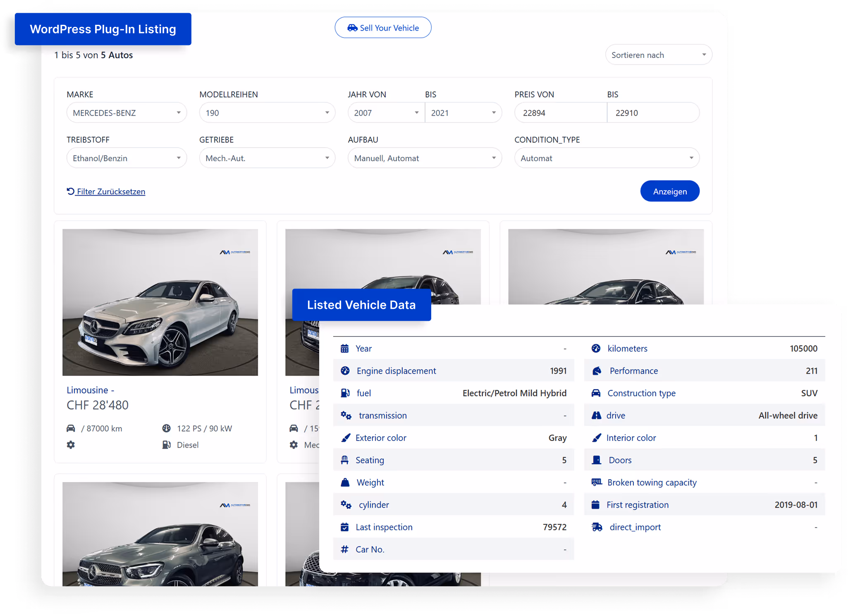
Task: Click the paintbrush icon beside Exterior color
Action: pos(345,438)
